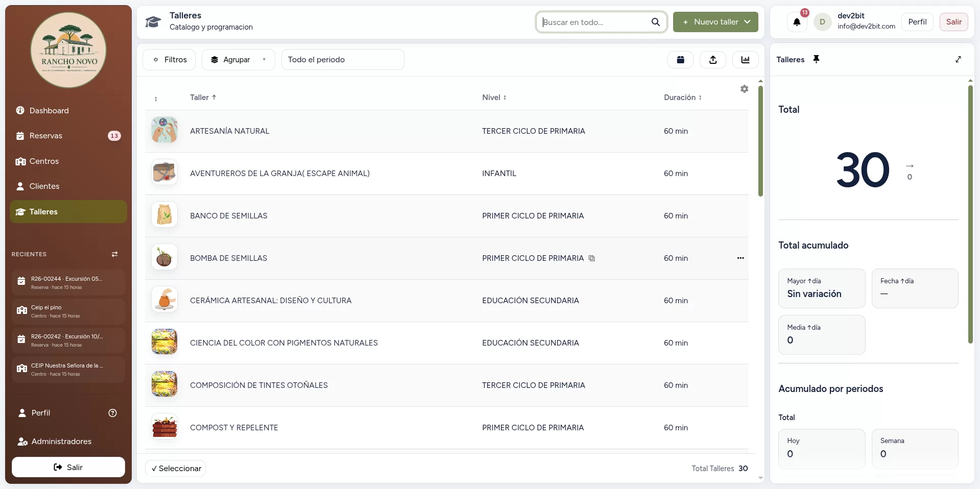Toggle Seleccionar selection mode
This screenshot has width=980, height=489.
176,469
